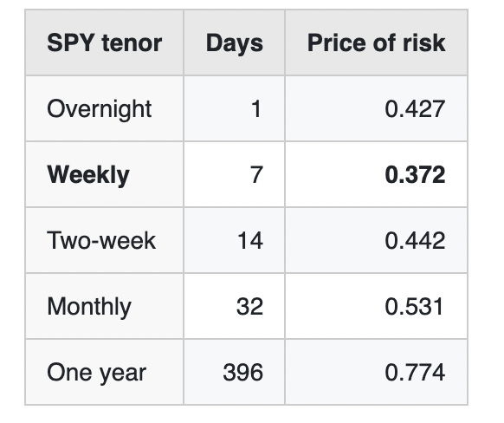Click the Days column header
The width and height of the screenshot is (504, 423).
coord(235,42)
